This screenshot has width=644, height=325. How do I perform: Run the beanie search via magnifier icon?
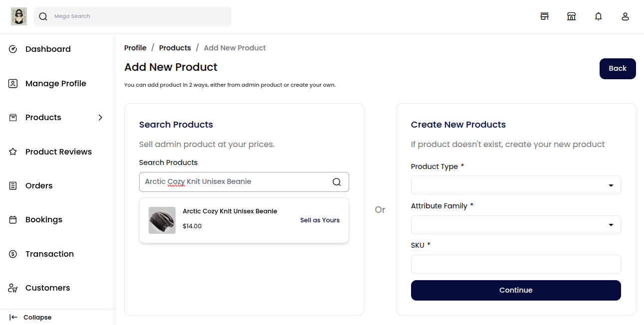coord(337,182)
